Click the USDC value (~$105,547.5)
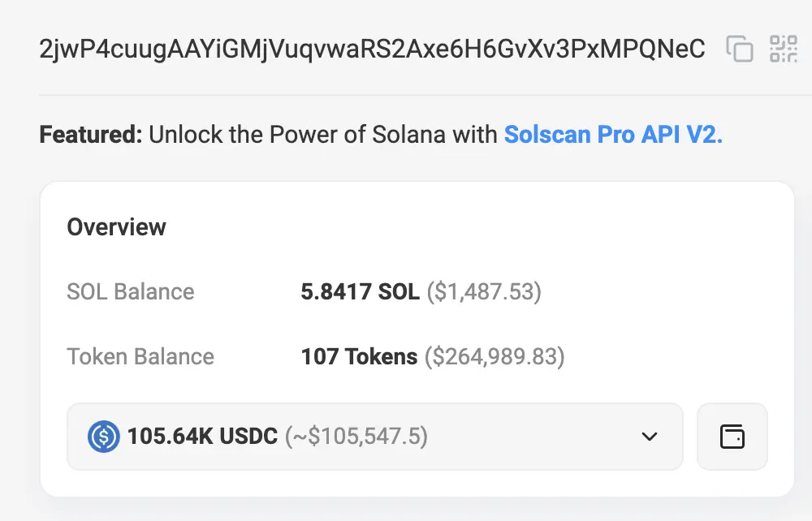 coord(355,437)
